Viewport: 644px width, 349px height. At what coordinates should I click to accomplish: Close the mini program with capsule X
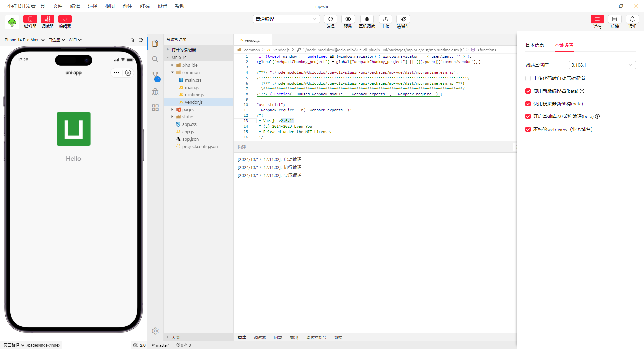pyautogui.click(x=128, y=73)
